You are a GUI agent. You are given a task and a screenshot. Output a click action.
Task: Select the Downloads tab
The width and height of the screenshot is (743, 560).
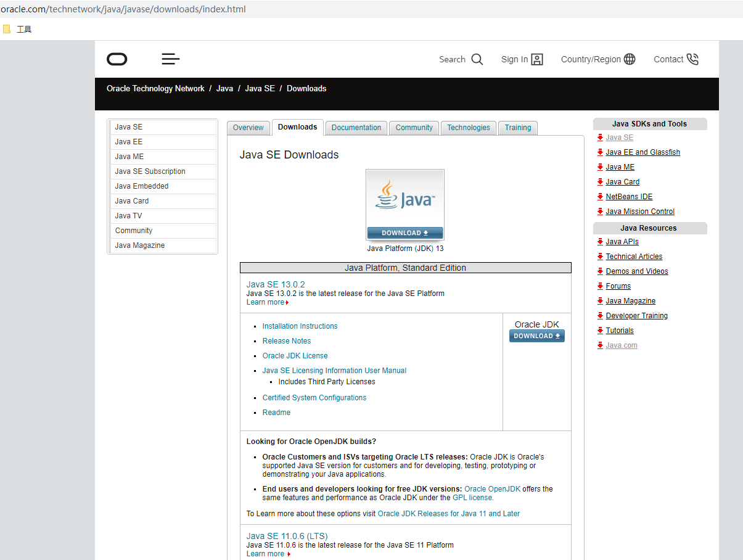coord(297,127)
